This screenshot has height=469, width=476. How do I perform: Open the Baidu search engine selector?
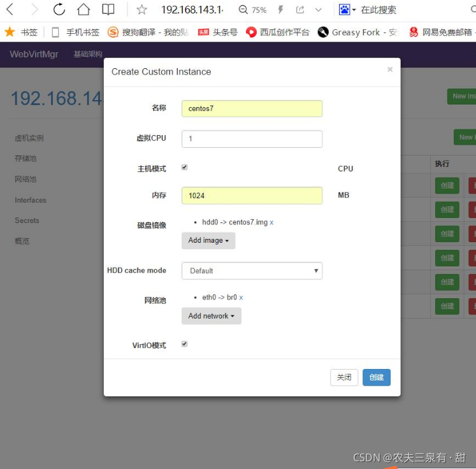point(347,10)
